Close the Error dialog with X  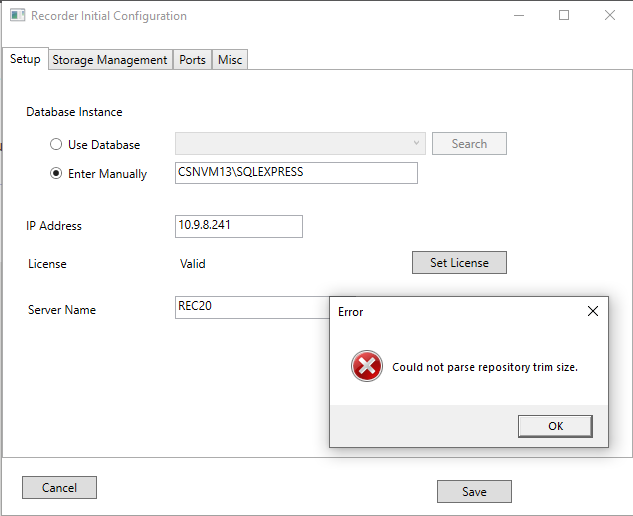point(593,311)
